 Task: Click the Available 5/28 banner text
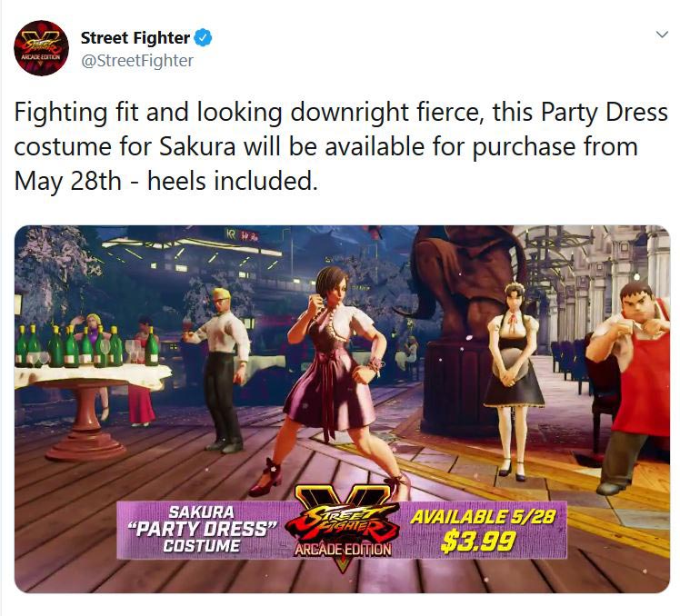click(483, 517)
